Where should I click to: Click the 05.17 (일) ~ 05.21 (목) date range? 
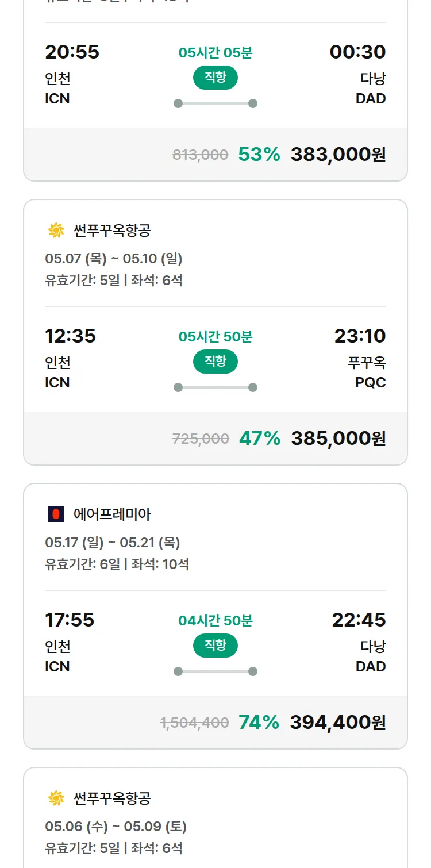click(113, 543)
